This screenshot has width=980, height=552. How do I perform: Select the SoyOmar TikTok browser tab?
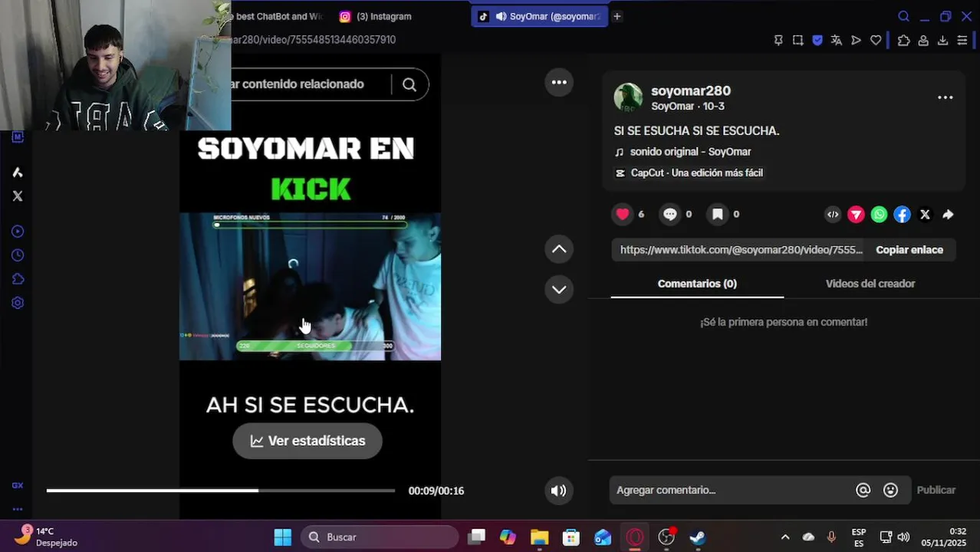(x=540, y=16)
